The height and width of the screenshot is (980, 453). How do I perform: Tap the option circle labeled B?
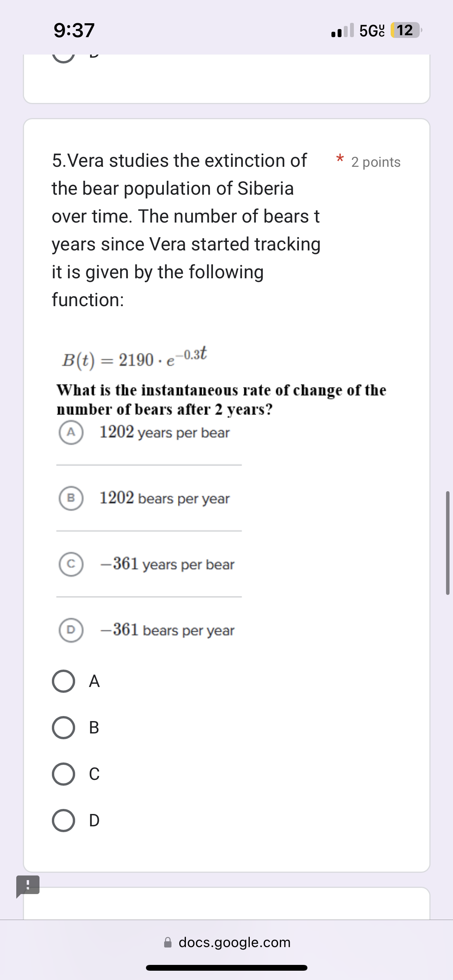click(x=71, y=499)
